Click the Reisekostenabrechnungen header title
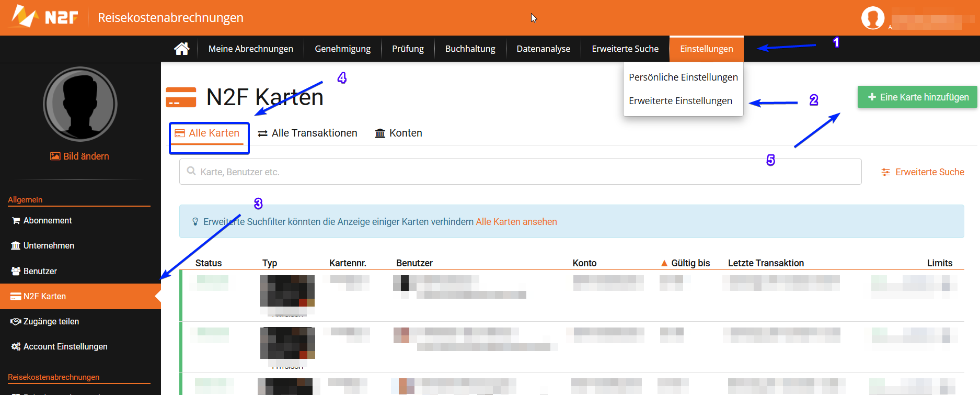This screenshot has height=395, width=980. pos(170,18)
